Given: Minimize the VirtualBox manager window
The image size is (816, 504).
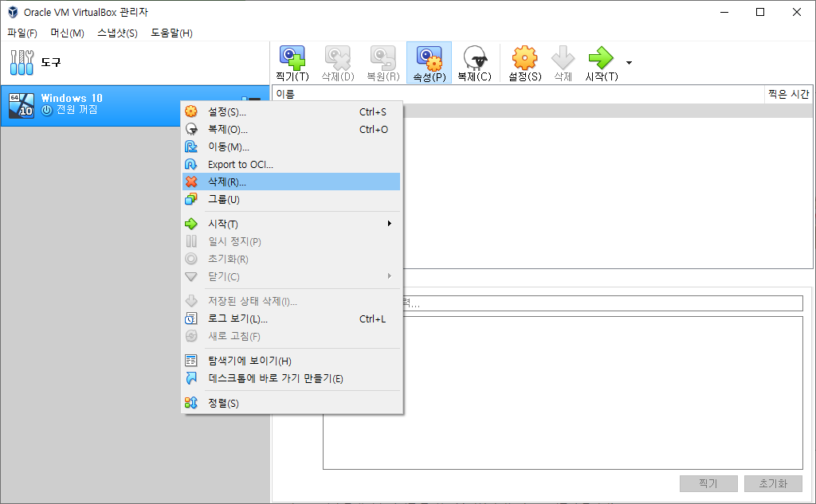Looking at the screenshot, I should (724, 12).
